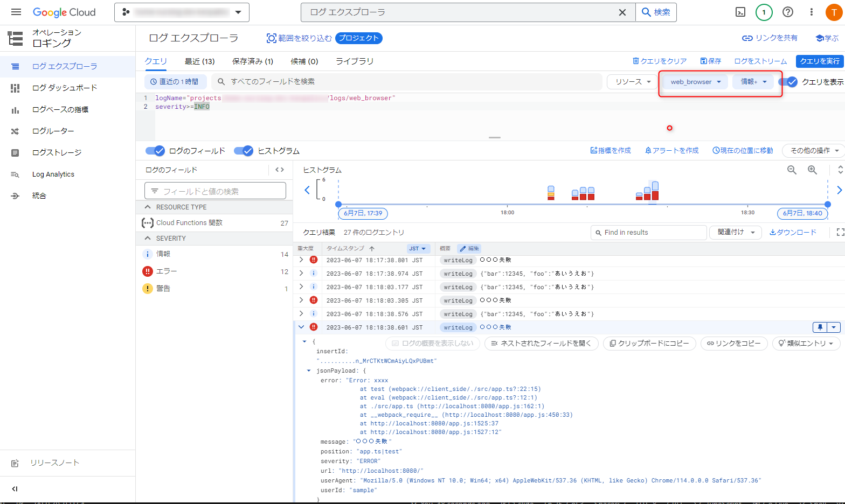This screenshot has height=504, width=845.
Task: Open the notifications badge showing 1
Action: click(x=764, y=12)
